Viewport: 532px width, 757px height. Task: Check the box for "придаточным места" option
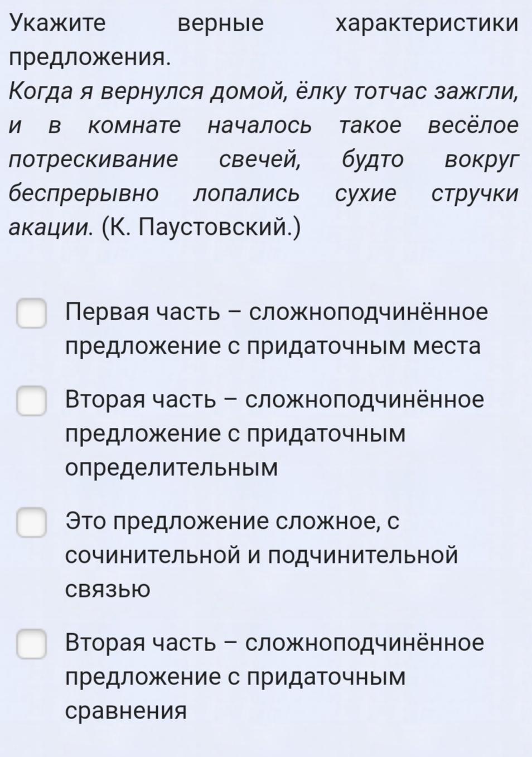pos(31,314)
